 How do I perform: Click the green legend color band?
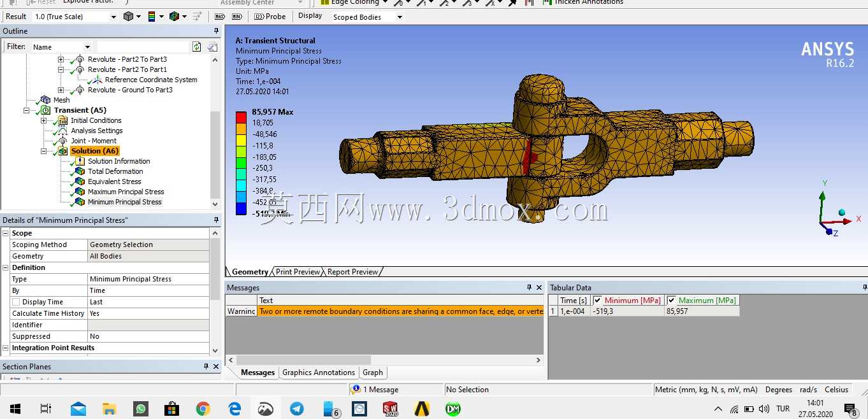(x=241, y=164)
